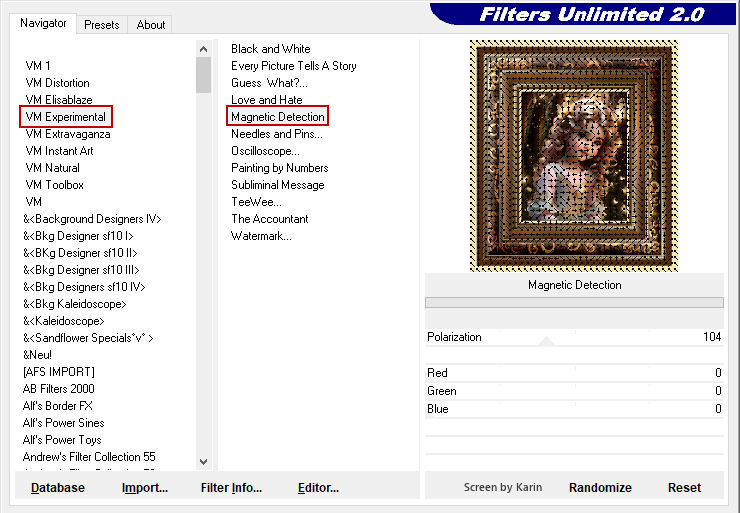Screen dimensions: 740x513
Task: Select Painting by Numbers filter
Action: point(279,168)
